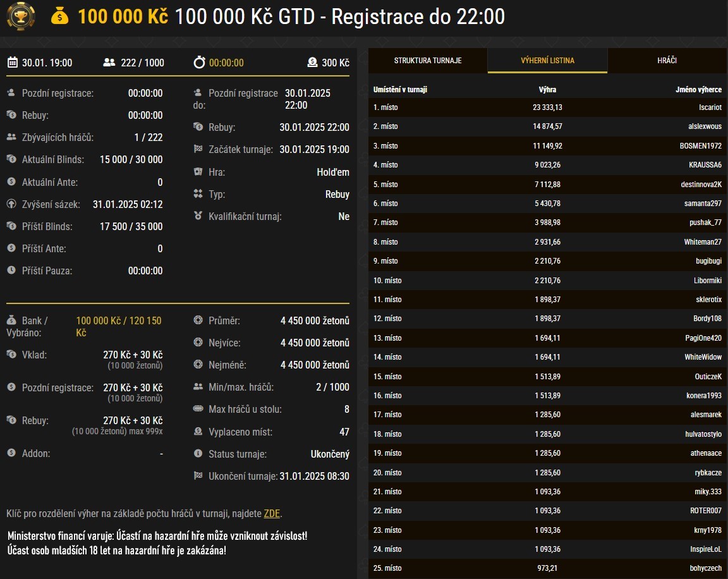The image size is (728, 579).
Task: Click the clock icon beside Příští Pauza
Action: coord(11,271)
